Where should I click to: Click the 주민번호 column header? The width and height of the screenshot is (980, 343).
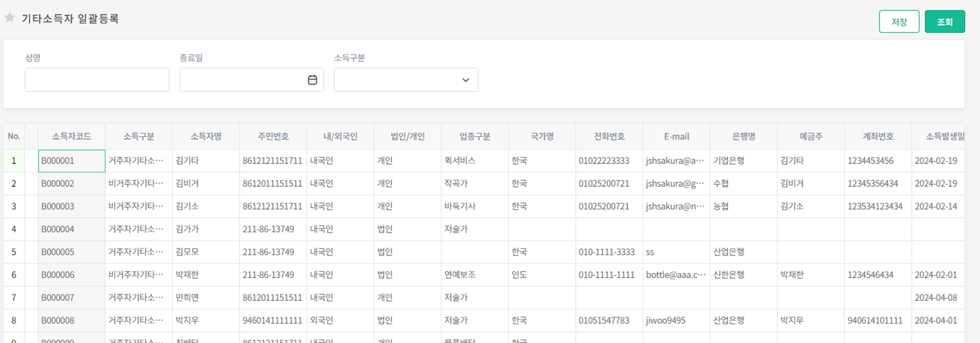[273, 137]
